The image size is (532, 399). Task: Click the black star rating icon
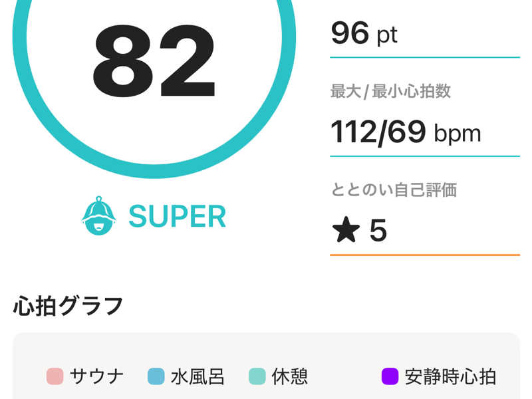[345, 231]
